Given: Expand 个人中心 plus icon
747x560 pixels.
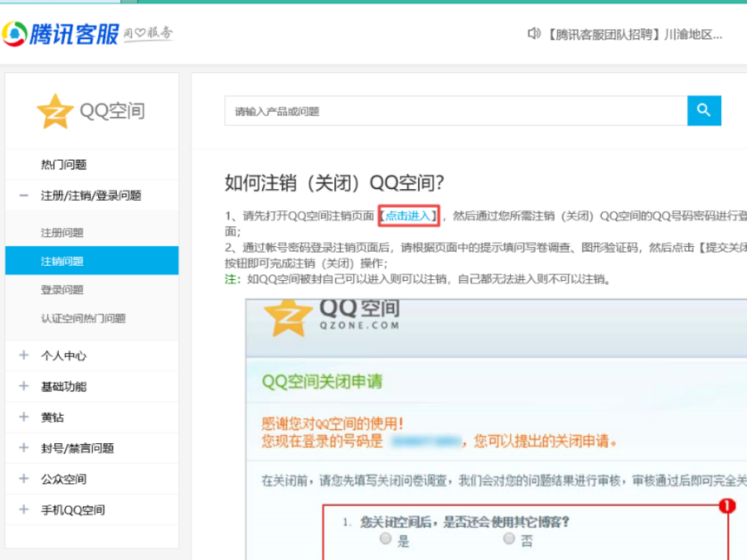Looking at the screenshot, I should [24, 355].
